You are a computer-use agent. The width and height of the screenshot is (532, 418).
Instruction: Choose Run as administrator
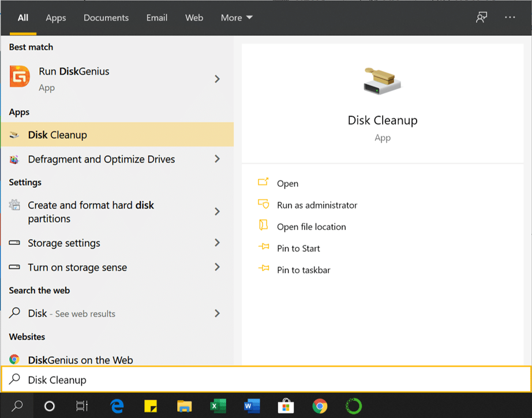[x=317, y=205]
